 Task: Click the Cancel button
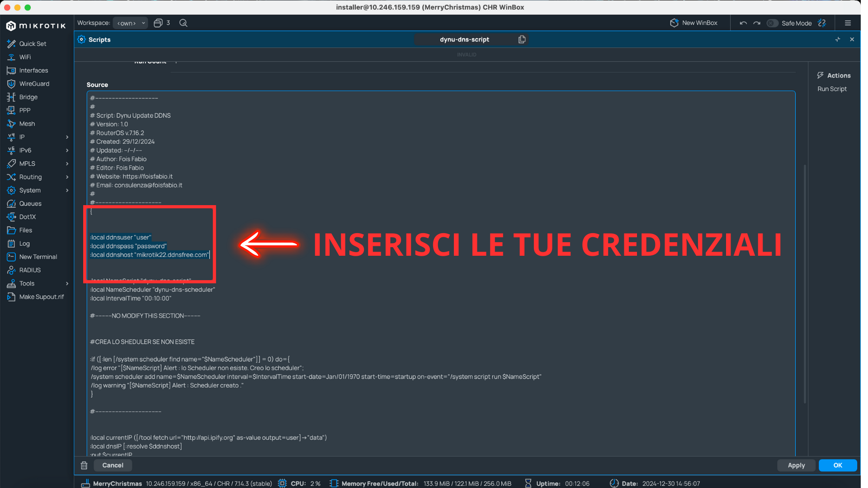113,465
